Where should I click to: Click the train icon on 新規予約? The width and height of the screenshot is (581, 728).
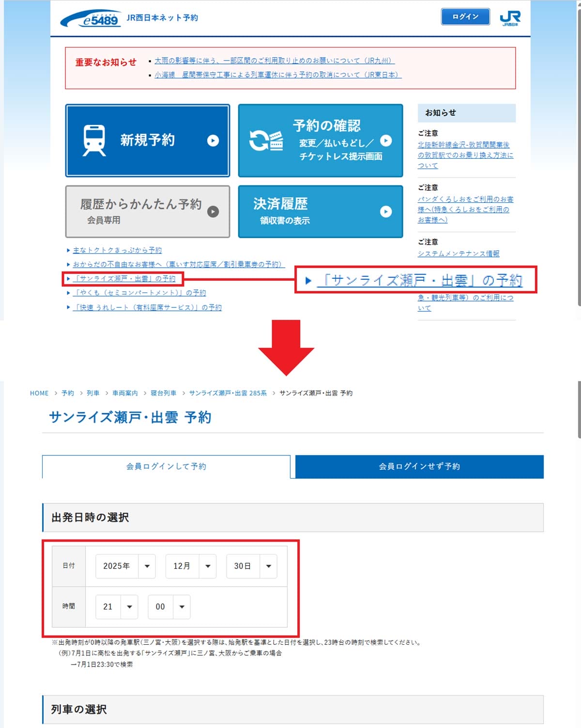[94, 140]
